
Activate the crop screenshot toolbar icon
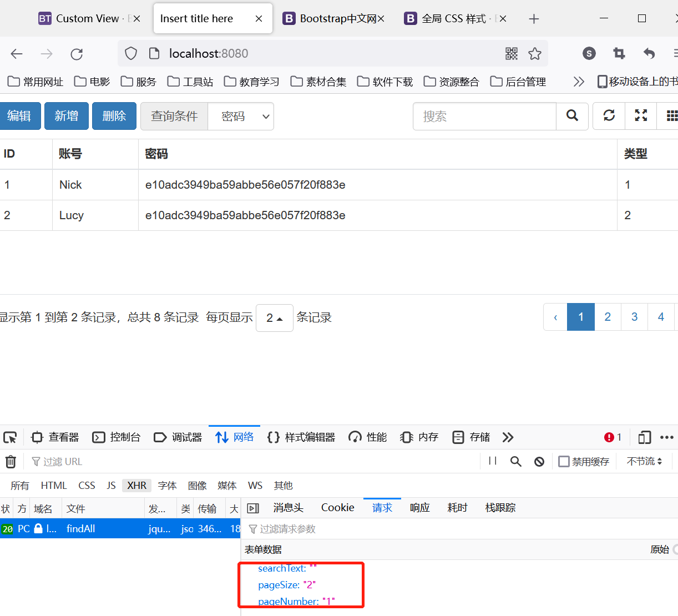[619, 53]
